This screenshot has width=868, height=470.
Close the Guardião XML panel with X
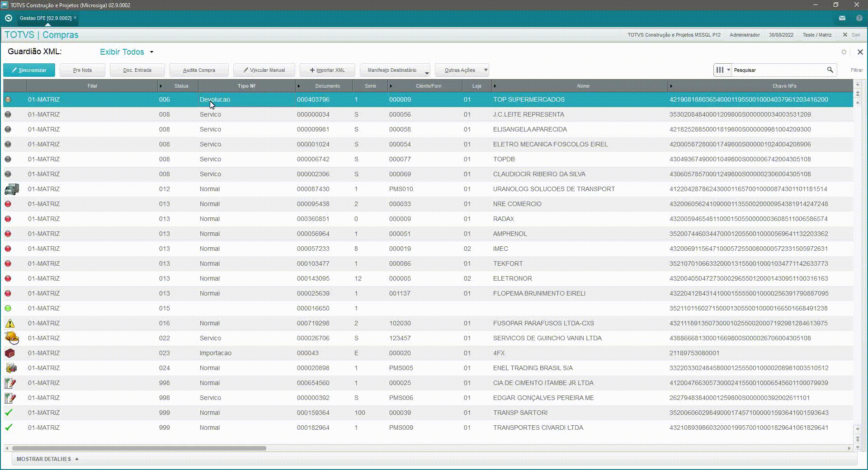[x=860, y=52]
